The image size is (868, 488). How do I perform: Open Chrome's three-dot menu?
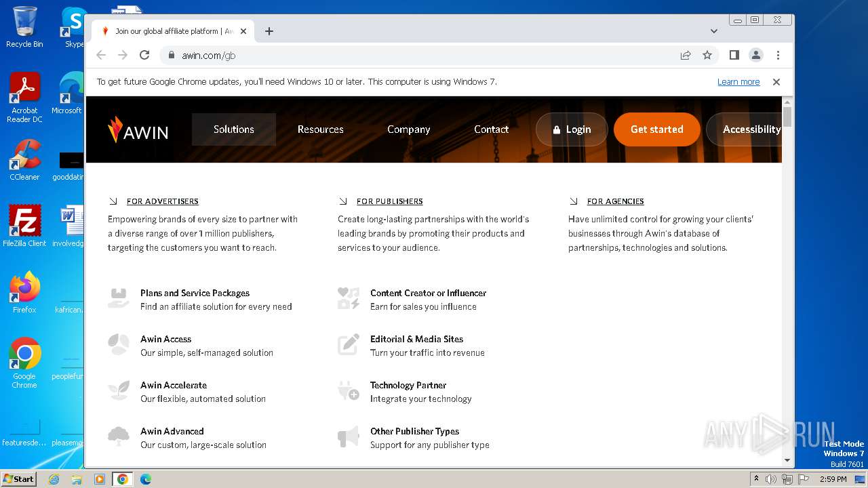point(778,56)
